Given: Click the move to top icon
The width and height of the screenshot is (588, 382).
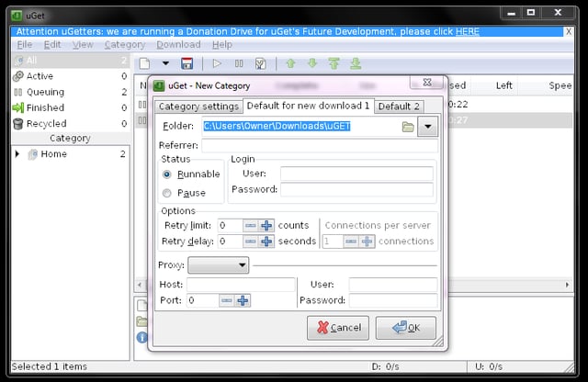Looking at the screenshot, I should 334,63.
